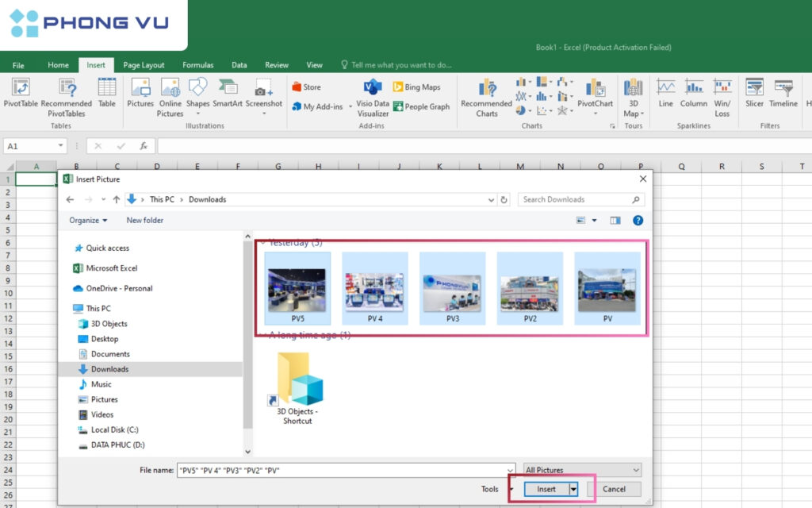Insert a Slicer filter
The width and height of the screenshot is (812, 508).
coord(755,92)
